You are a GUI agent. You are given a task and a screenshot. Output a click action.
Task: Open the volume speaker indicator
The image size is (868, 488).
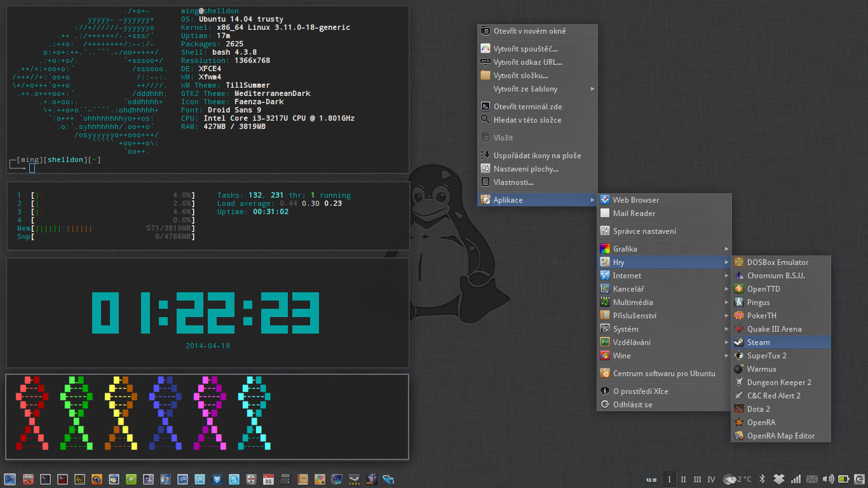coord(828,479)
